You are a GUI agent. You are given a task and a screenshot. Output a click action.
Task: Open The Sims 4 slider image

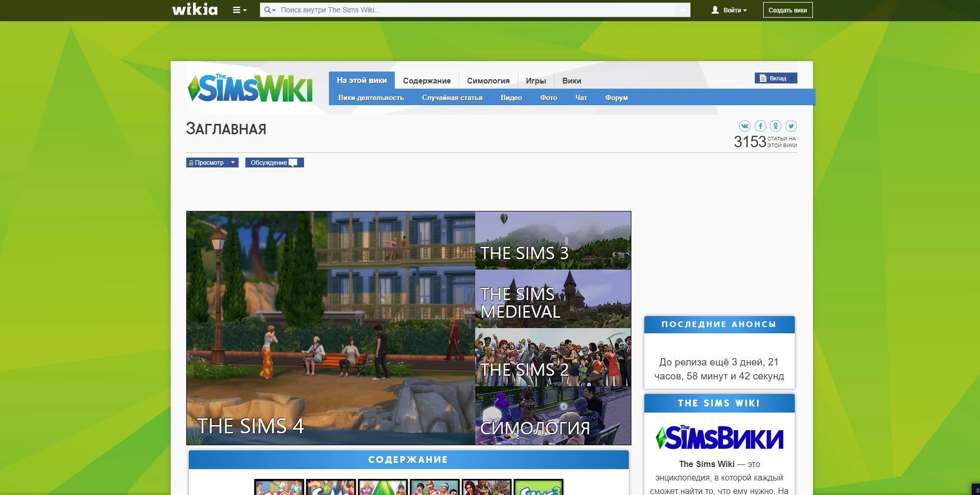[x=330, y=328]
